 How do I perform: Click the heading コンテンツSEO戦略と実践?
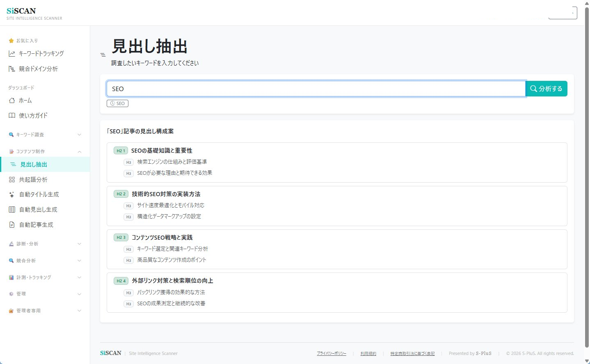pyautogui.click(x=162, y=238)
